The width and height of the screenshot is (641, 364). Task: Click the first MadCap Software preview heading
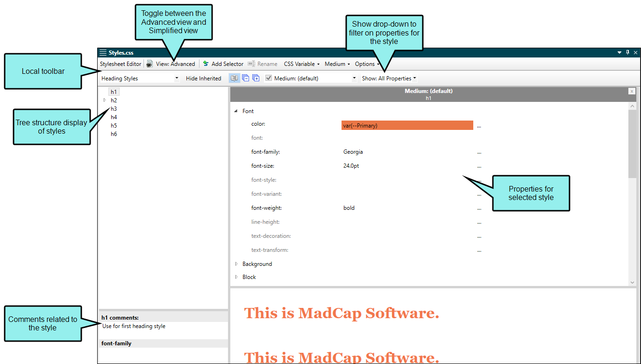pyautogui.click(x=342, y=313)
